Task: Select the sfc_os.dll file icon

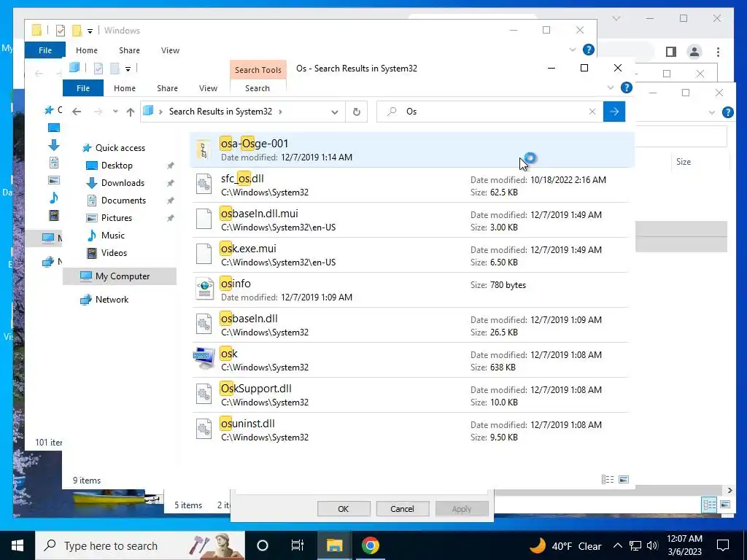Action: [x=204, y=184]
